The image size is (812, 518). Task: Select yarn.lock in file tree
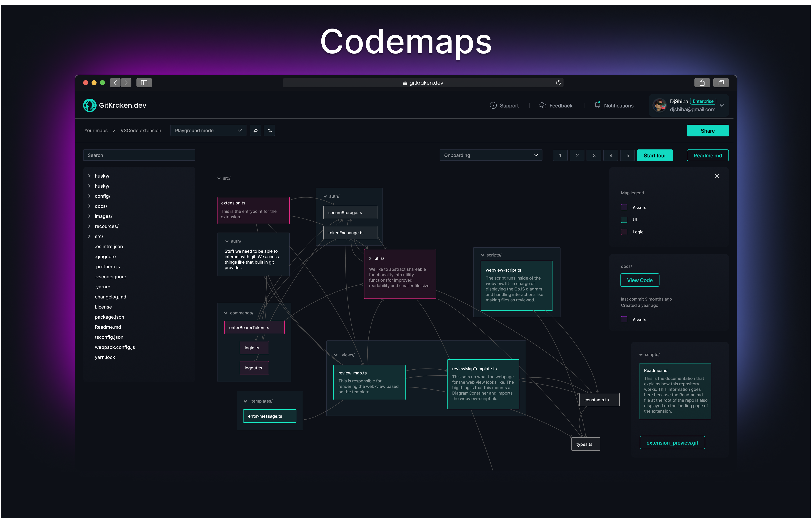[x=105, y=357]
